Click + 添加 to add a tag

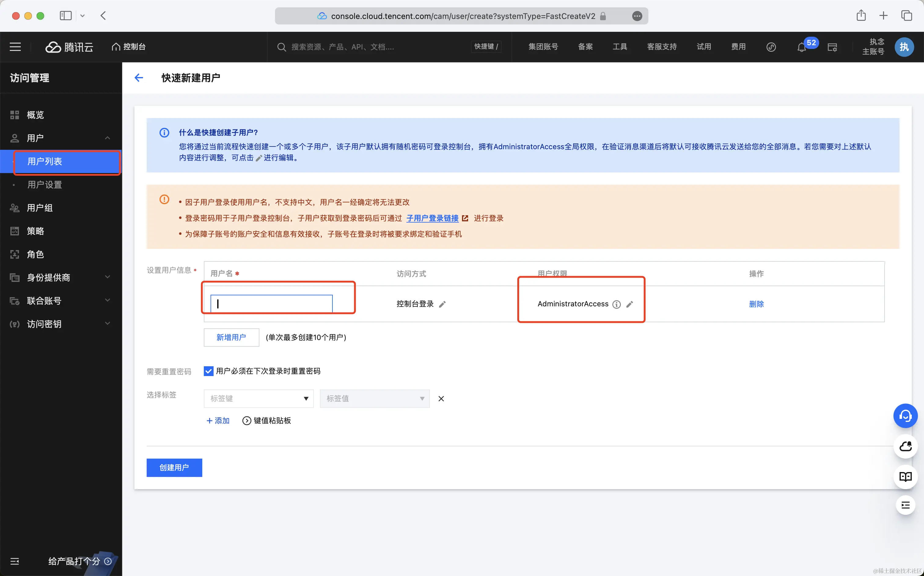point(218,421)
